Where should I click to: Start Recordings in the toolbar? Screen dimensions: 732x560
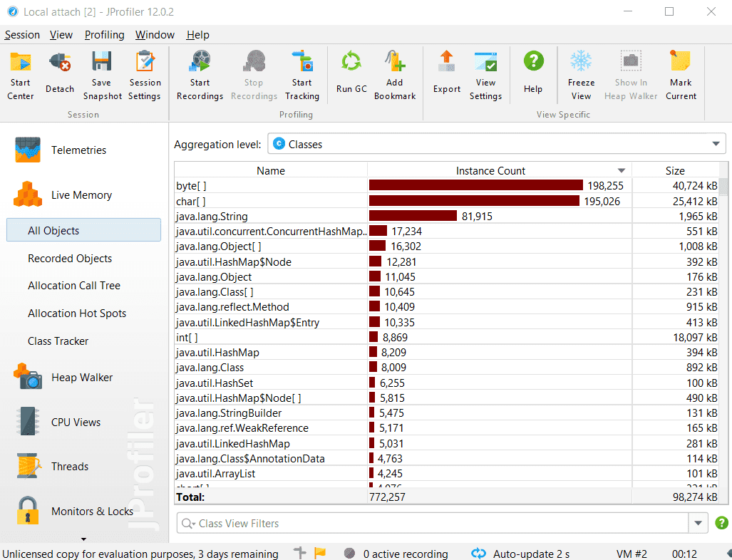[200, 76]
